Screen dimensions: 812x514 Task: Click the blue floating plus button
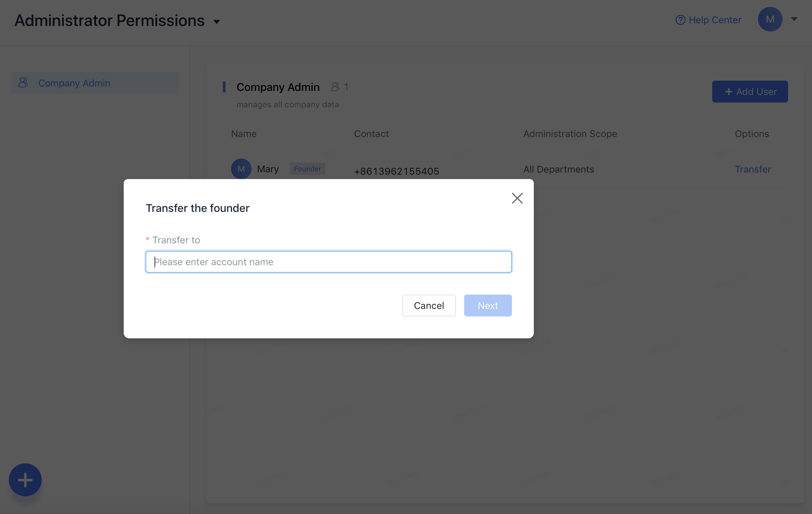[x=25, y=480]
